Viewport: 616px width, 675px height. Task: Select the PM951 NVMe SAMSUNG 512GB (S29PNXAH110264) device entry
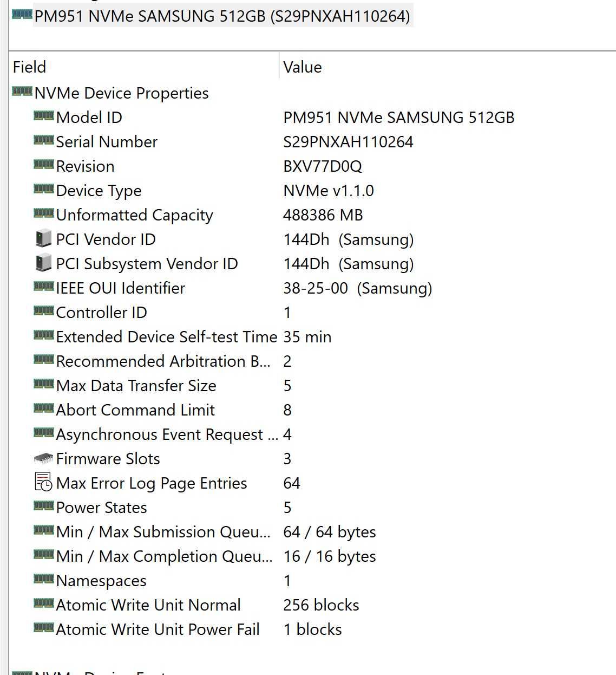pyautogui.click(x=222, y=16)
